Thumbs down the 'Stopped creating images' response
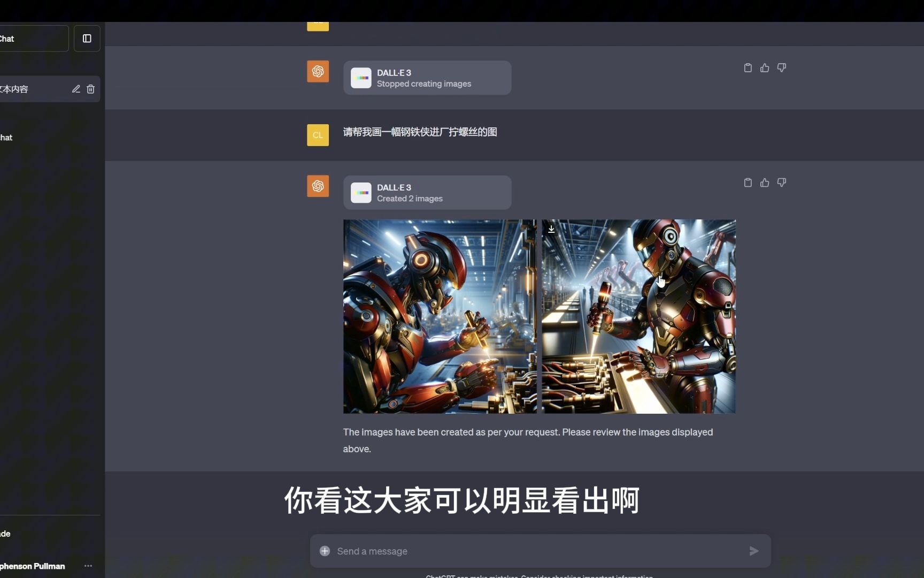 pos(782,68)
